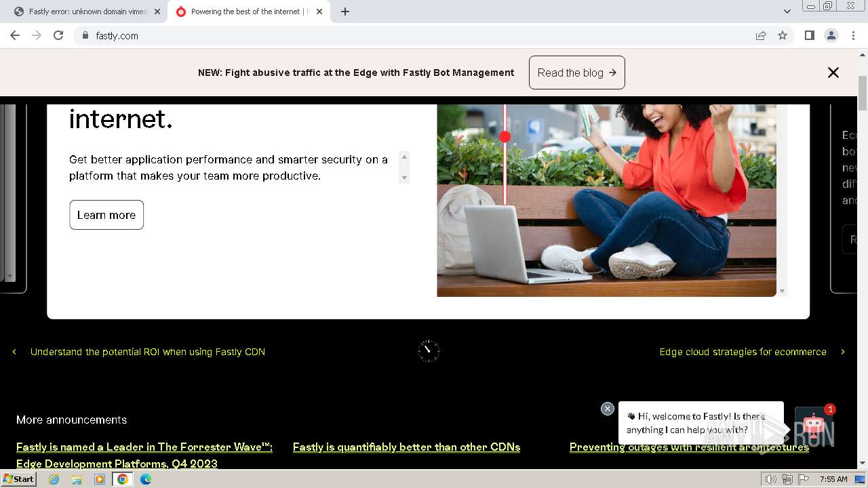Close the Fastly error tab

pos(157,12)
